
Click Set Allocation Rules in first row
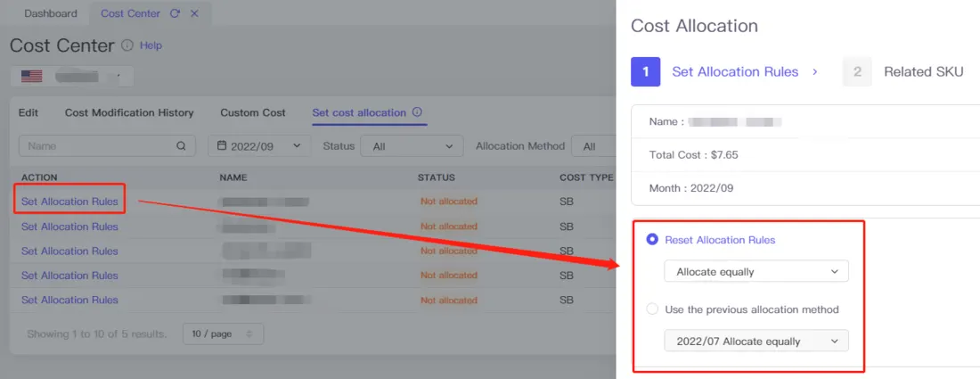[69, 202]
